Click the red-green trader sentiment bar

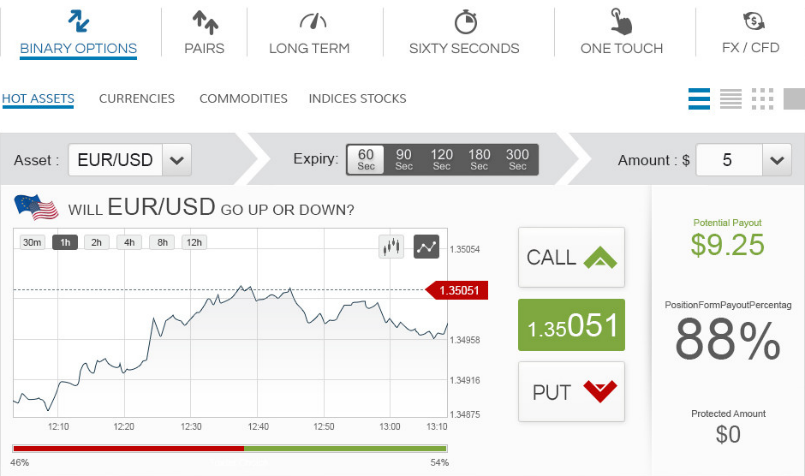click(230, 449)
